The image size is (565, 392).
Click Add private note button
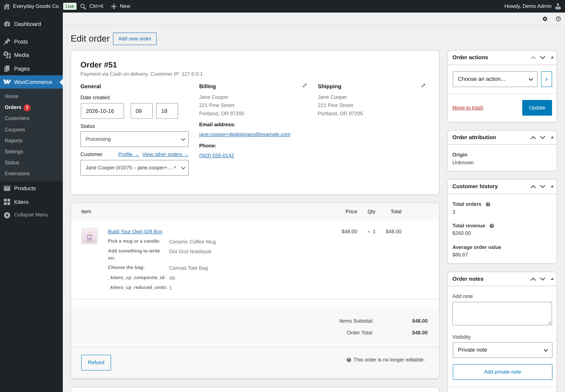(x=502, y=372)
